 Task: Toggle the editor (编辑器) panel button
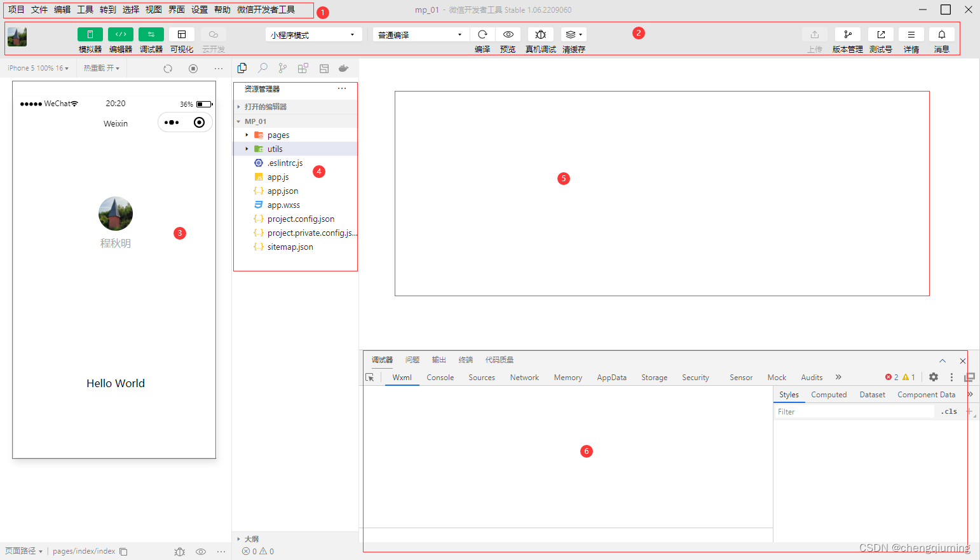click(x=121, y=34)
